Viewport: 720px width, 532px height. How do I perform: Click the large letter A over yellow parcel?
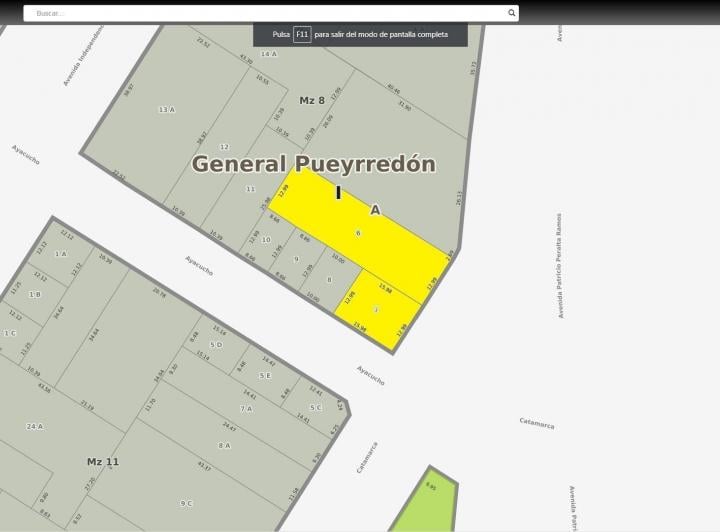375,210
